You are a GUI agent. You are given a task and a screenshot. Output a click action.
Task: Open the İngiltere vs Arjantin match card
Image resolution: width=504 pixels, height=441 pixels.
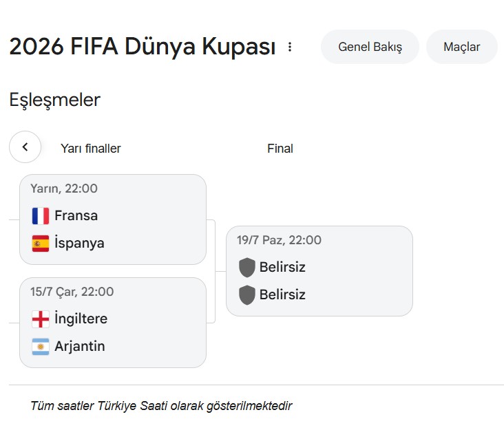[x=113, y=323]
